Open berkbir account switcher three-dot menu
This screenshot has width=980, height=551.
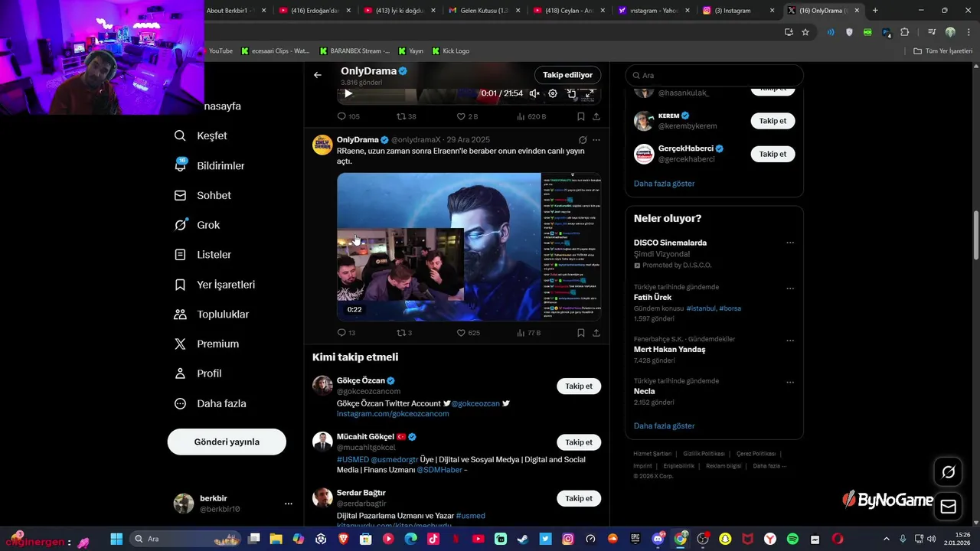point(289,504)
